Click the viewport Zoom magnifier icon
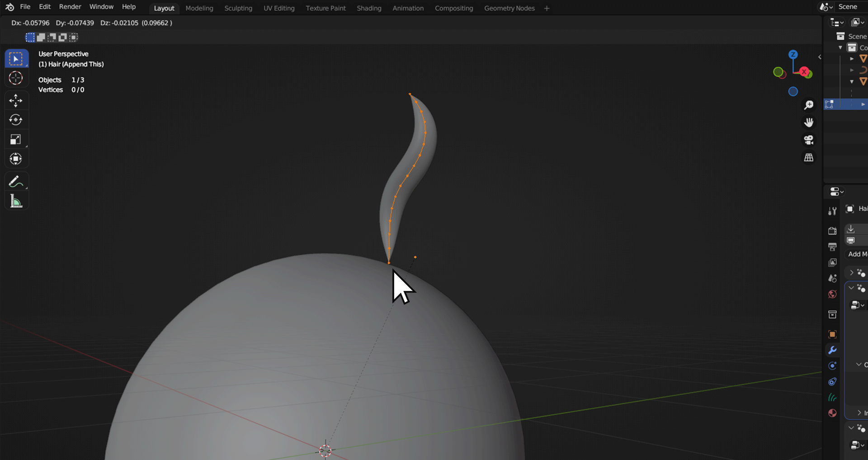This screenshot has width=868, height=460. 809,105
